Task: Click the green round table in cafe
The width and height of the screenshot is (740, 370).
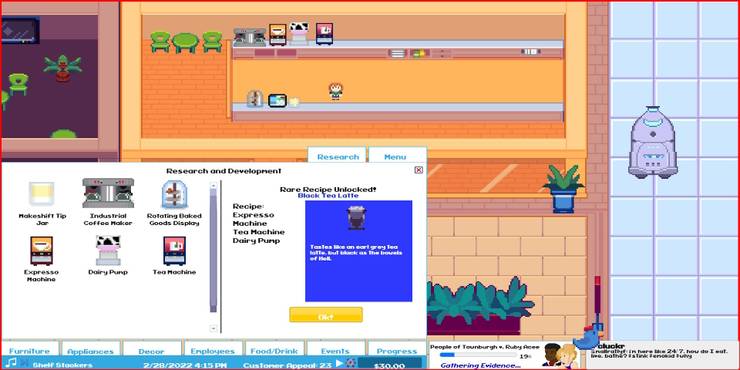Action: tap(185, 42)
